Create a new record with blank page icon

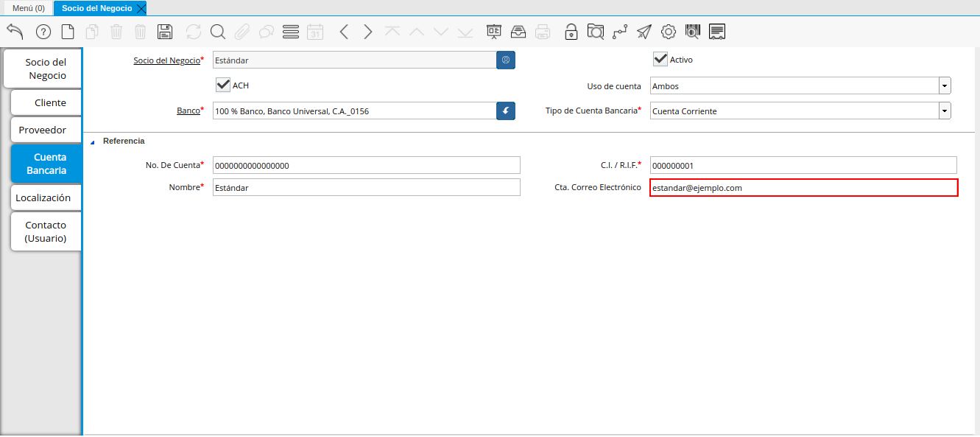pyautogui.click(x=68, y=32)
